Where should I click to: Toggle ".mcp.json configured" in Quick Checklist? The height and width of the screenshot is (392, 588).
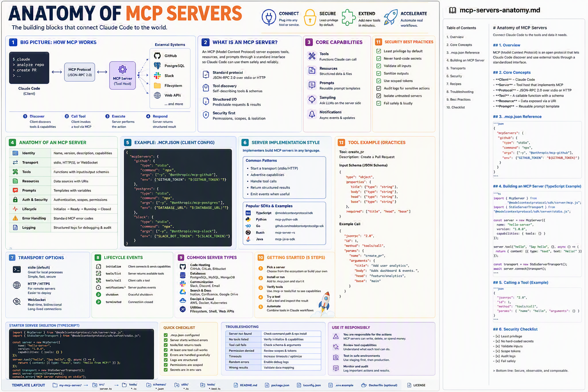pyautogui.click(x=166, y=335)
